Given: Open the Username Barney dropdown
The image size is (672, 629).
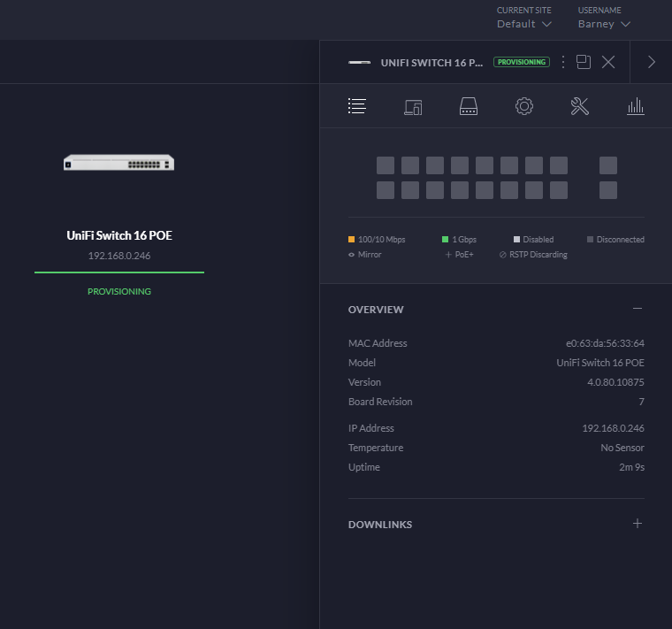Looking at the screenshot, I should (x=604, y=24).
